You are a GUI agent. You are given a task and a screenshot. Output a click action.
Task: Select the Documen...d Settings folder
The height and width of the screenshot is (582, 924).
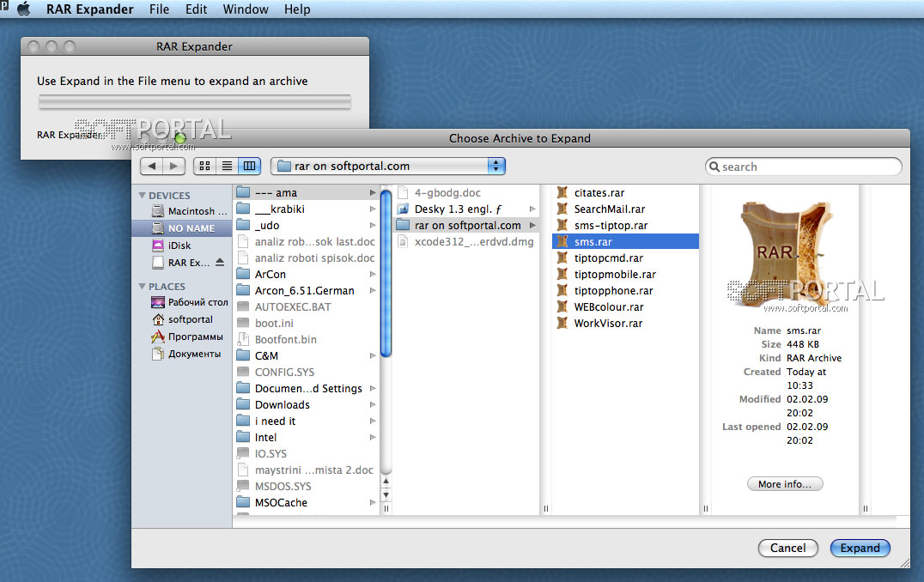(x=307, y=388)
